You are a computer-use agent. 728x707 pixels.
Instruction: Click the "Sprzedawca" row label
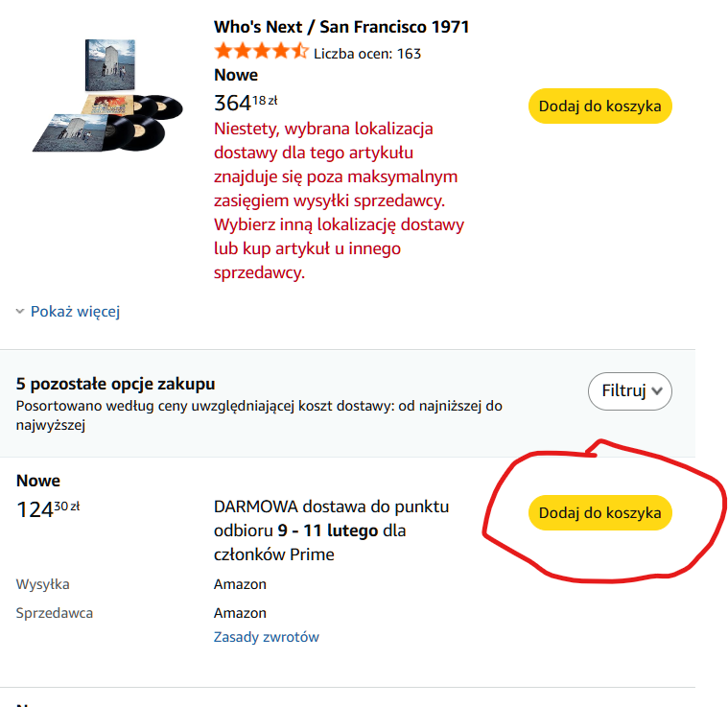(55, 613)
